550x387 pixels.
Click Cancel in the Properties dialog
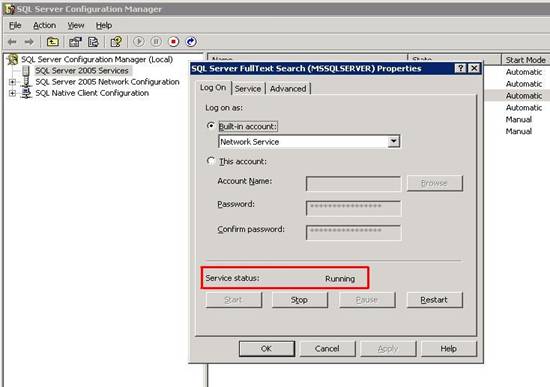tap(327, 349)
